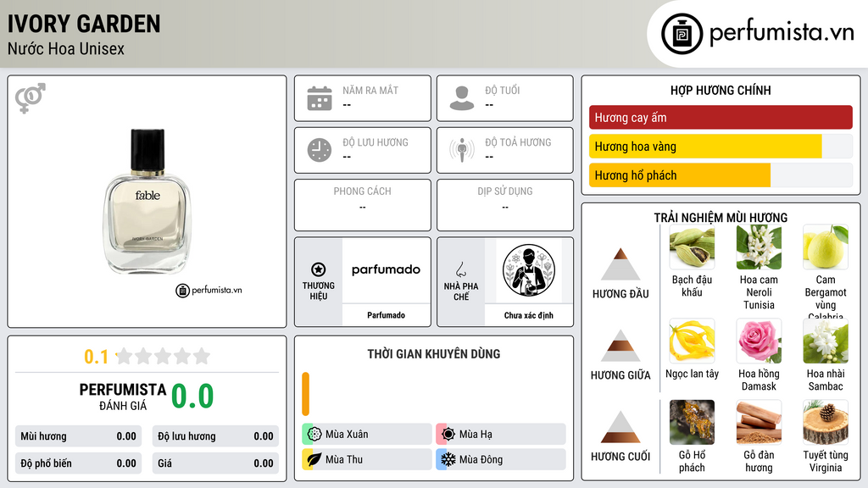Open the Gỗ Hổ phách note image
The image size is (868, 488).
click(692, 423)
